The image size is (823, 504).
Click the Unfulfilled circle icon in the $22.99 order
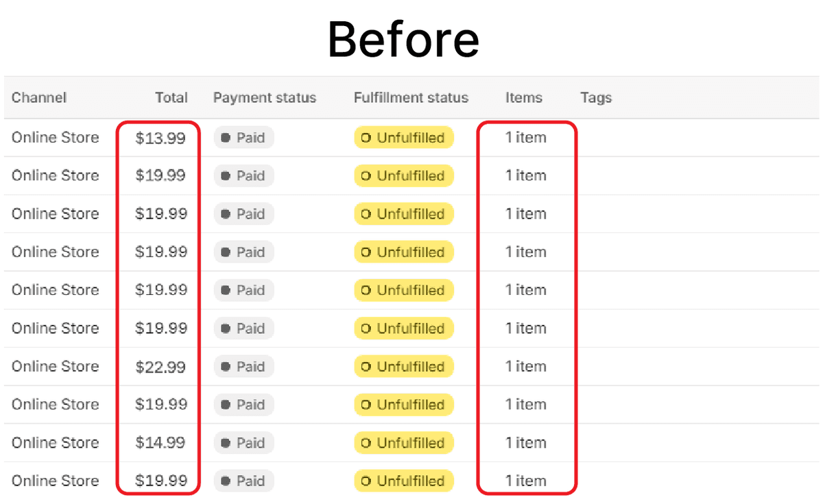(366, 367)
